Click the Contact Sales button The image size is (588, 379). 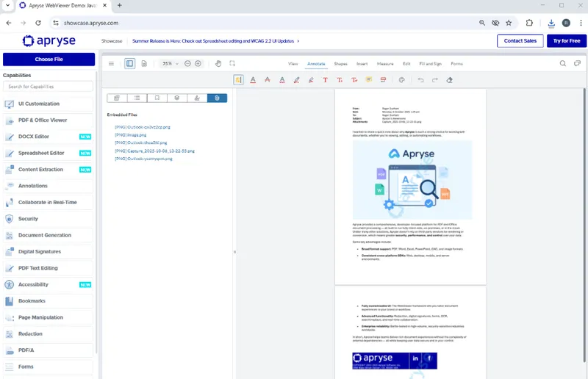520,41
